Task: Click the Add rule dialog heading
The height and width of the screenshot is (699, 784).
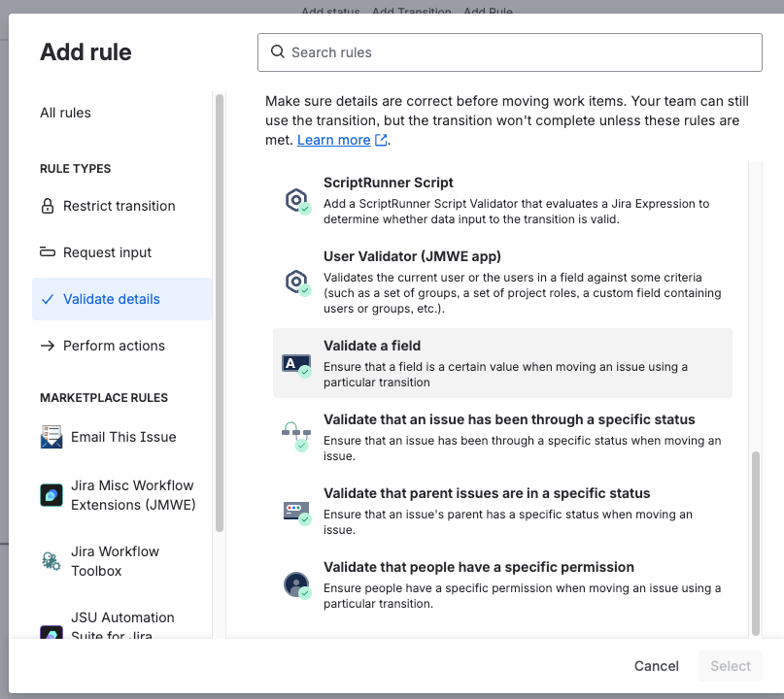Action: click(x=85, y=52)
